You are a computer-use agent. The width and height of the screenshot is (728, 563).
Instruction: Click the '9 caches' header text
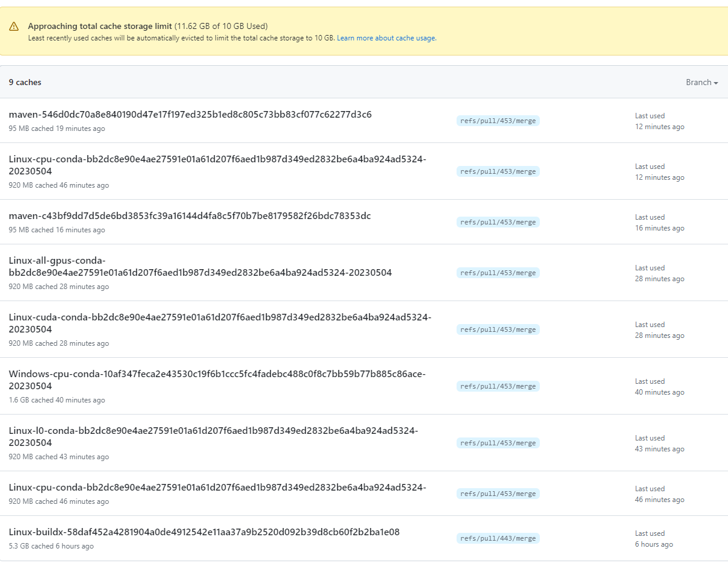pyautogui.click(x=25, y=83)
